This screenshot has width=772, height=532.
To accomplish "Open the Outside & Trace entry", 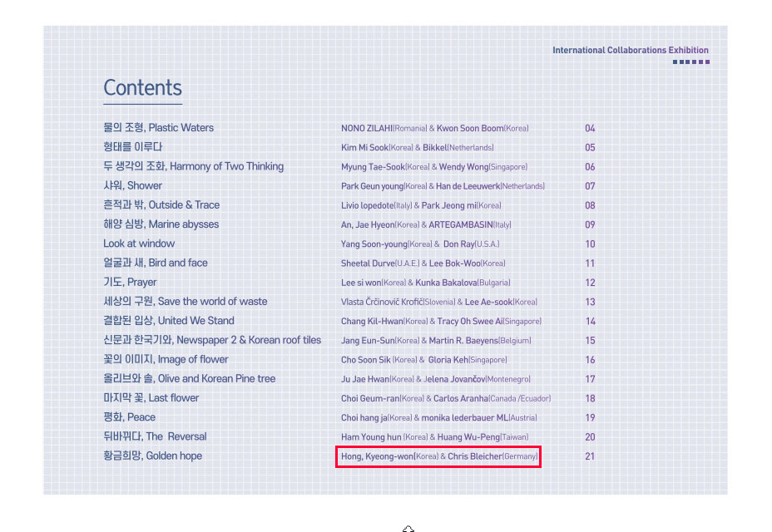I will click(161, 205).
